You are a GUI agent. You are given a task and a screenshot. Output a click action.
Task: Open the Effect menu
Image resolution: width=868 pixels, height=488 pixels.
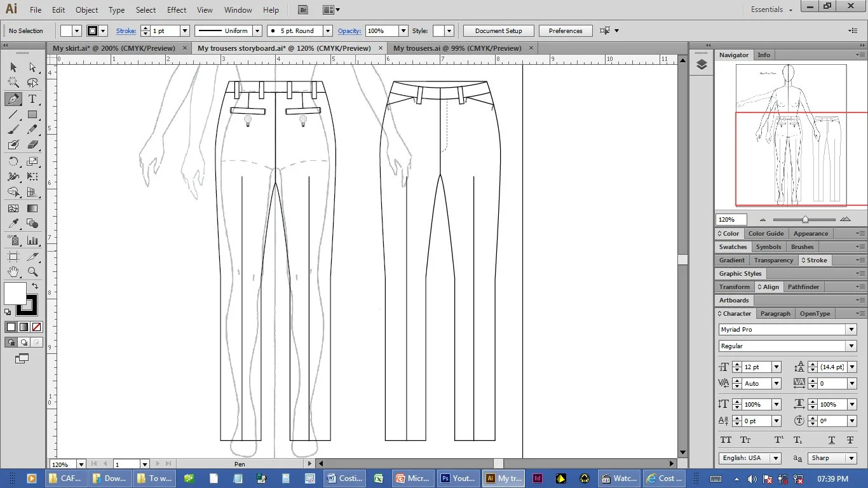click(x=177, y=10)
